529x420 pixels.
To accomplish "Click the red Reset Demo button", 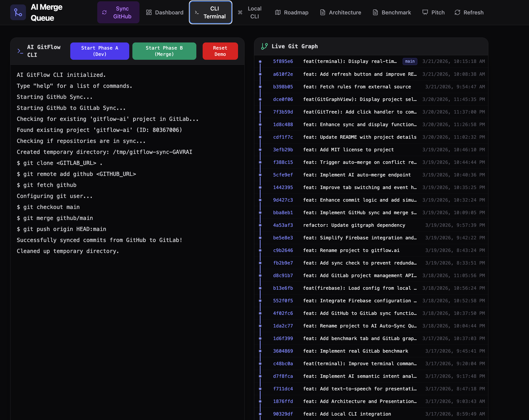I will point(220,51).
